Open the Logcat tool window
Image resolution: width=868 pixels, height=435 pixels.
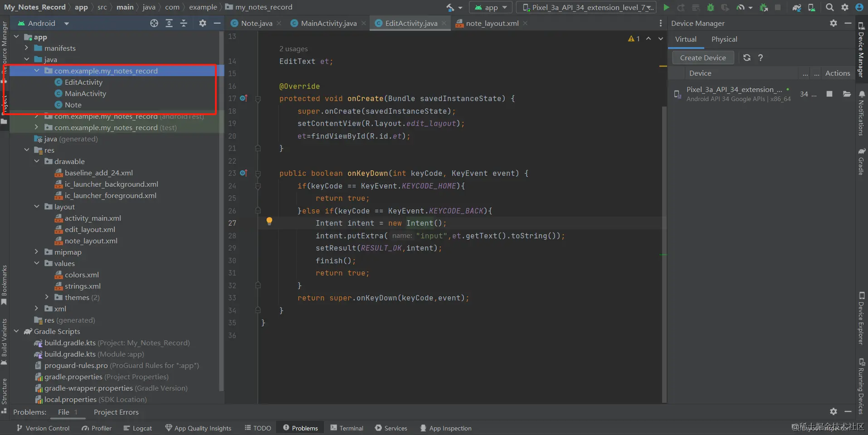coord(138,428)
